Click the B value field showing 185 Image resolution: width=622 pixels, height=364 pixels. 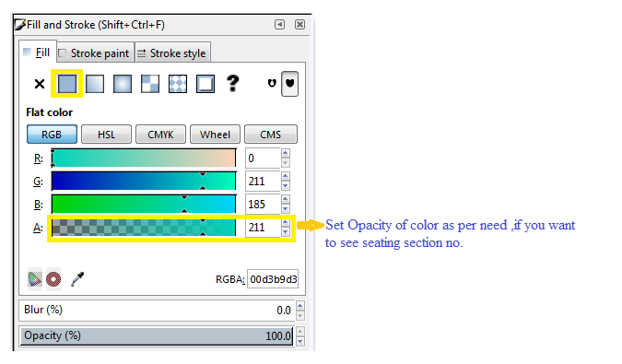263,205
